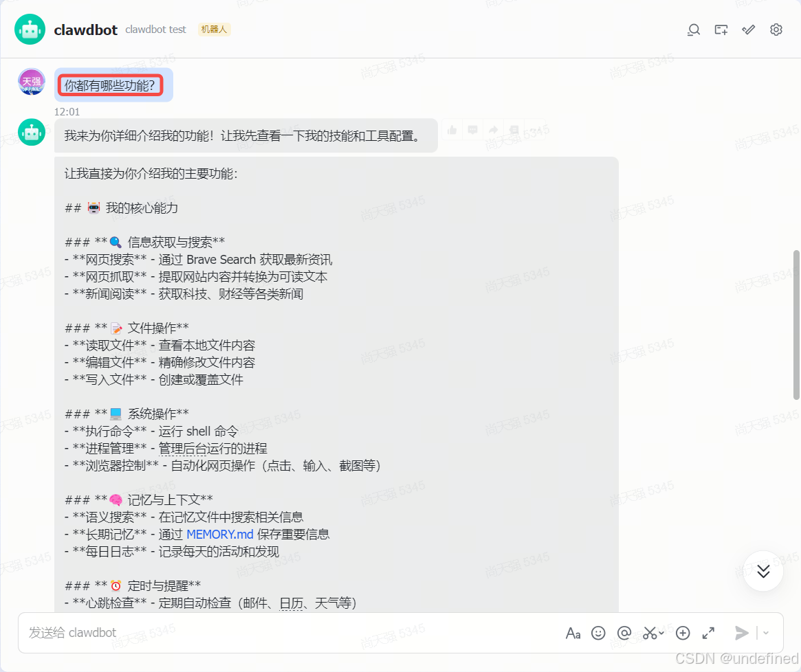Click the '信息获取与搜索' heading
The width and height of the screenshot is (801, 672).
pyautogui.click(x=145, y=242)
